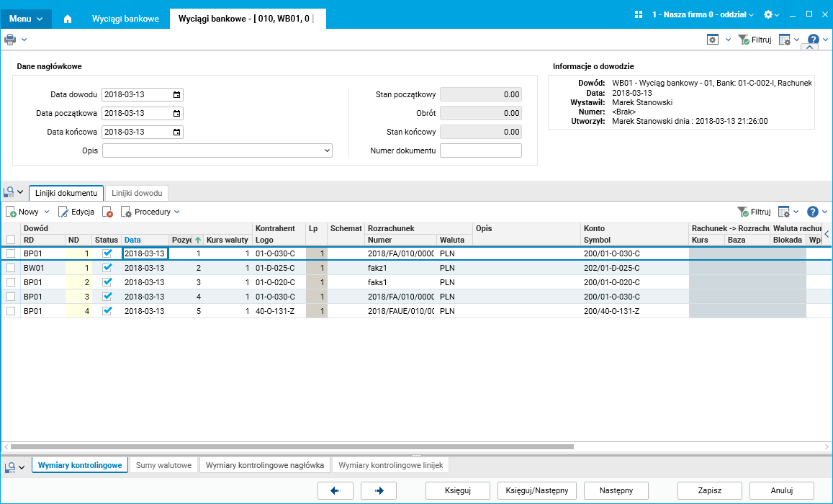
Task: Click the Zapisz save button
Action: 710,490
